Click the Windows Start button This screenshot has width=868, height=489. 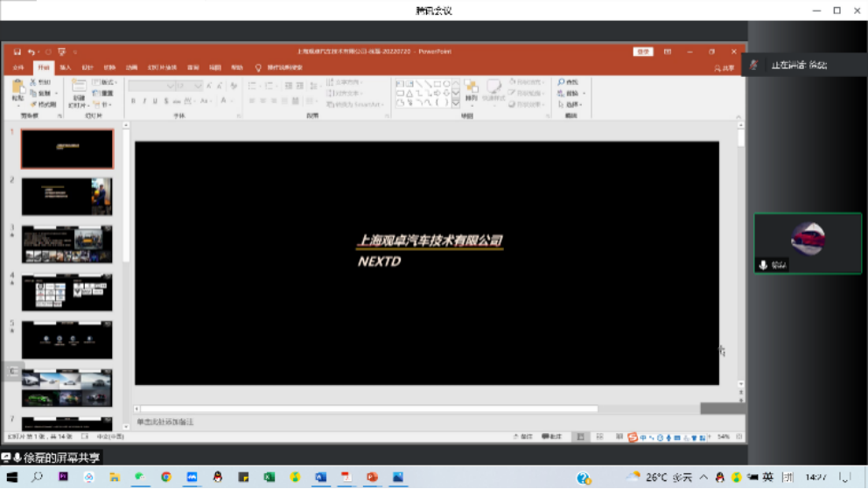click(x=11, y=477)
